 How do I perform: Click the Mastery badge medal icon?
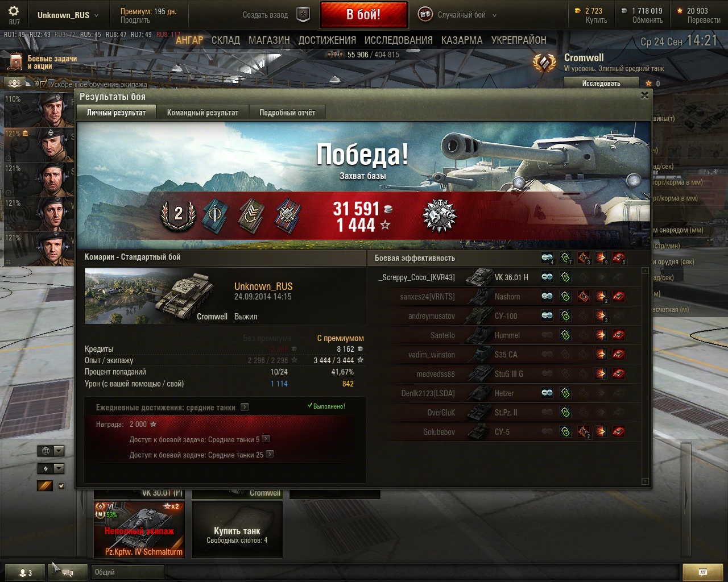439,216
